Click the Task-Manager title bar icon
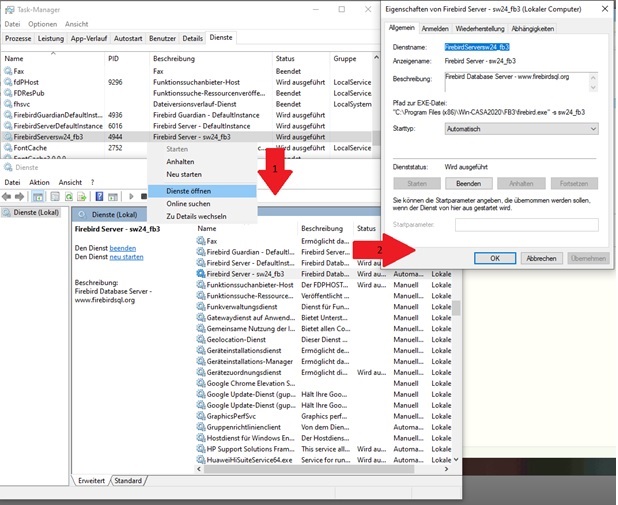Viewport: 618px width, 505px height. click(9, 9)
